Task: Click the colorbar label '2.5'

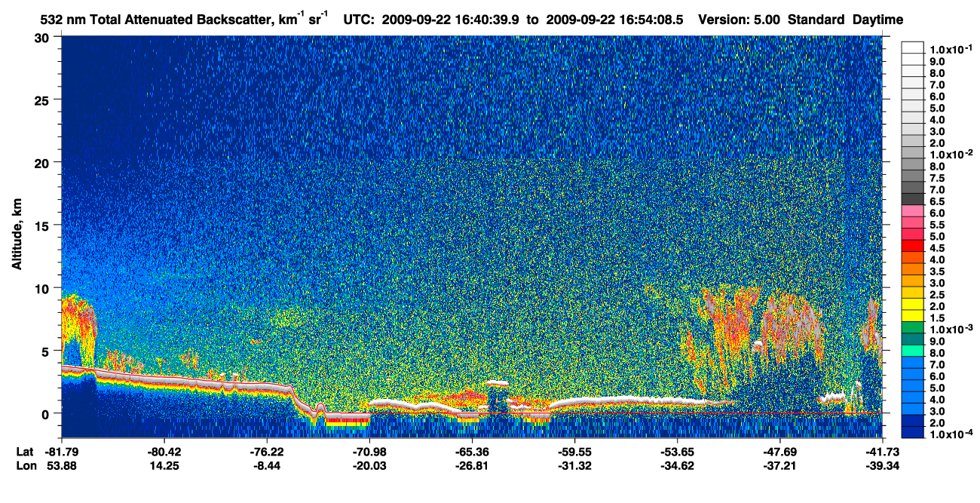Action: coord(938,296)
